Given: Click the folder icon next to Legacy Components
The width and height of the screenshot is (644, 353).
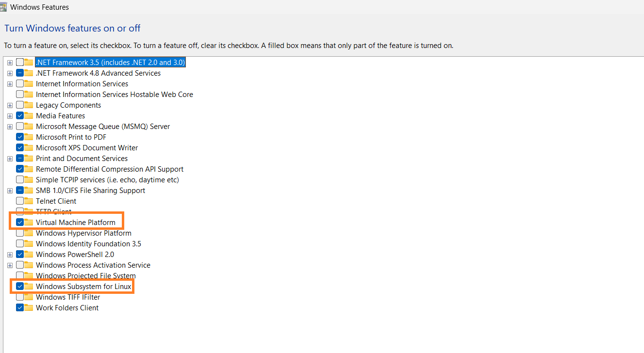Looking at the screenshot, I should [29, 105].
